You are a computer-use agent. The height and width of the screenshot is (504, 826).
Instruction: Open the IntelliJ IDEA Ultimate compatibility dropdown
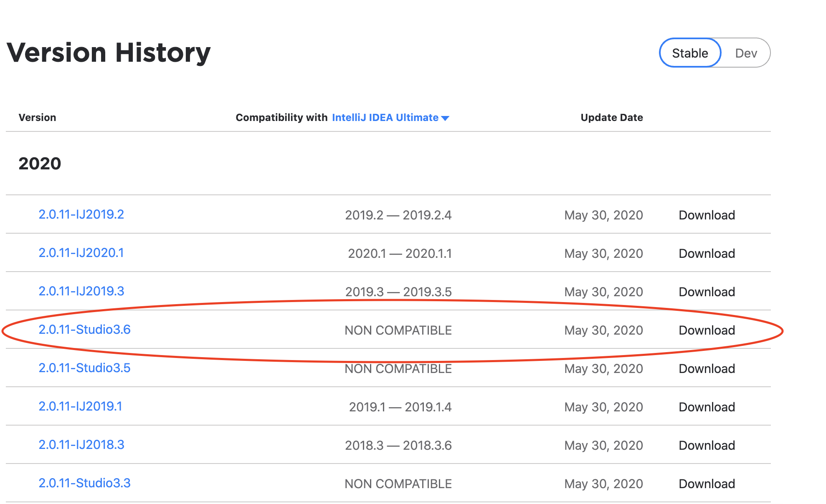(x=385, y=118)
